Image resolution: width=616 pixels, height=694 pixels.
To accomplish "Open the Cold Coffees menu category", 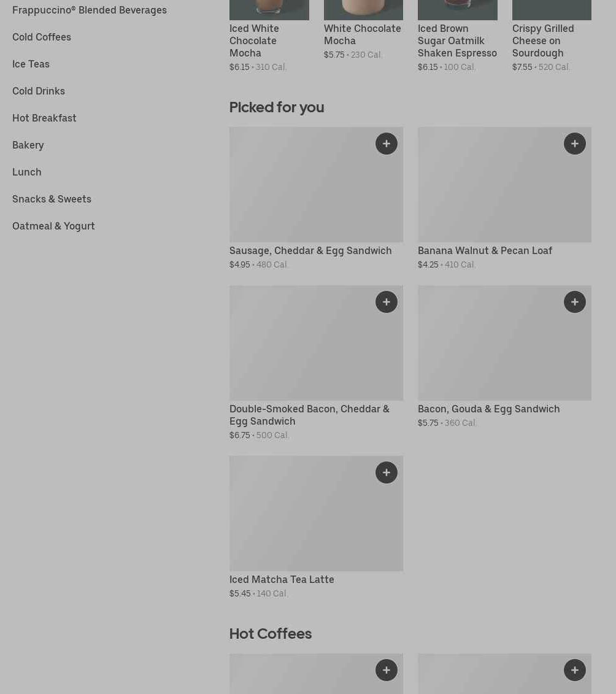I will coord(42,37).
